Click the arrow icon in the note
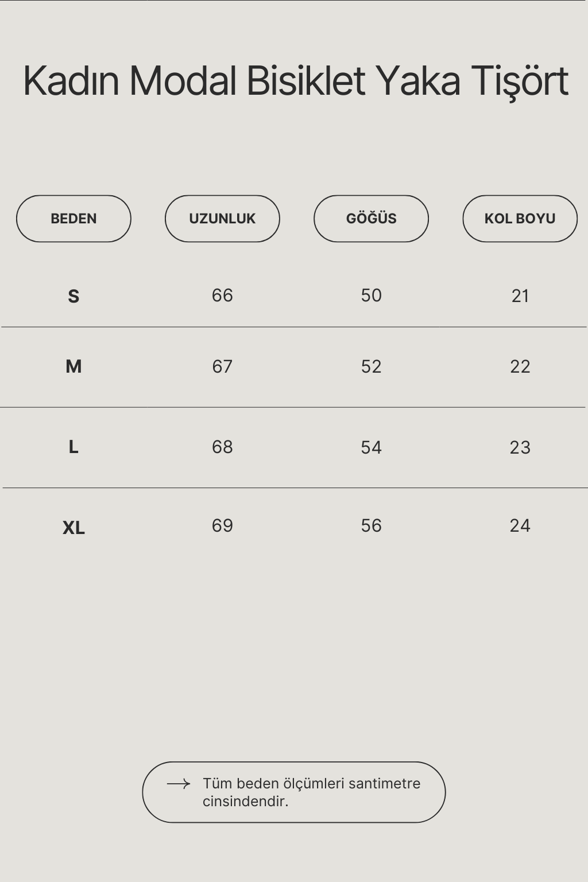 (x=178, y=784)
